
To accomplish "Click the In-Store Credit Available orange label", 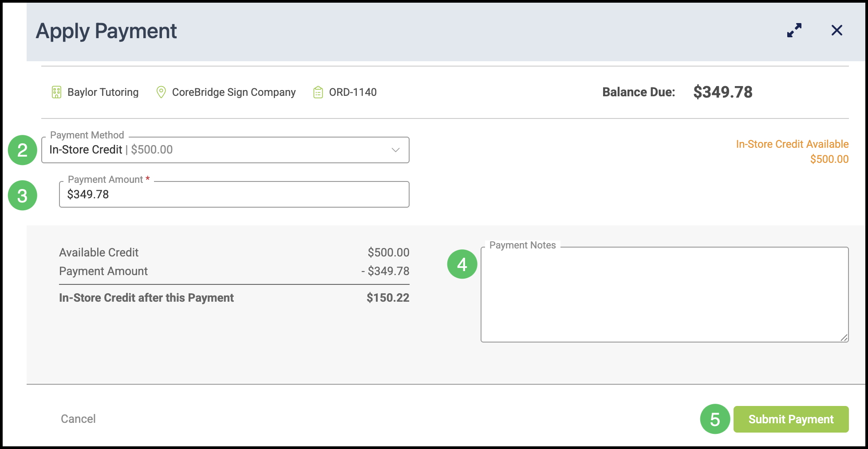I will coord(793,144).
